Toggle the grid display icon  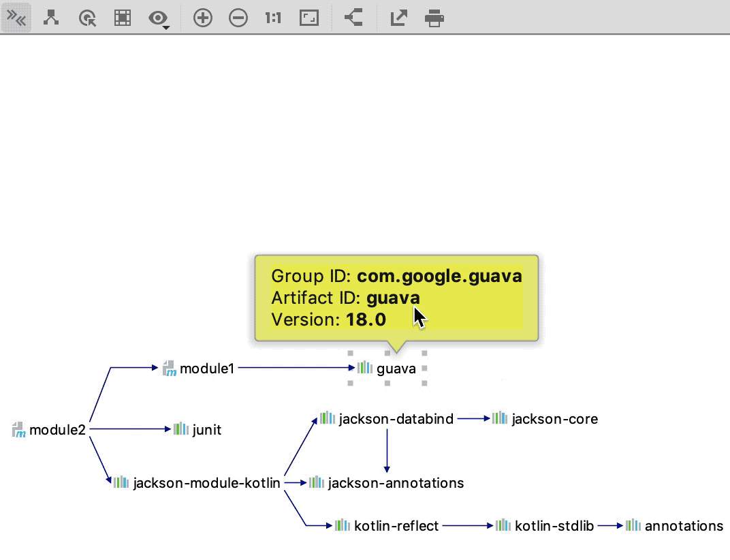[123, 18]
